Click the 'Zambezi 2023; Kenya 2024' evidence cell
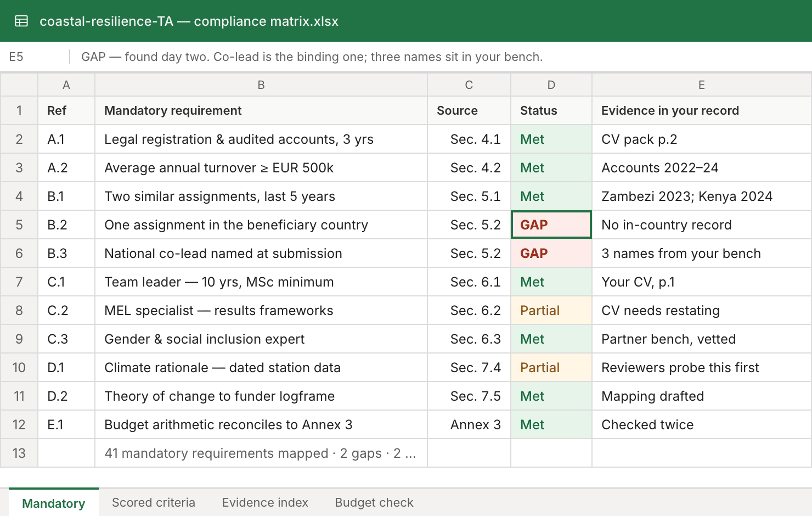 [x=702, y=196]
